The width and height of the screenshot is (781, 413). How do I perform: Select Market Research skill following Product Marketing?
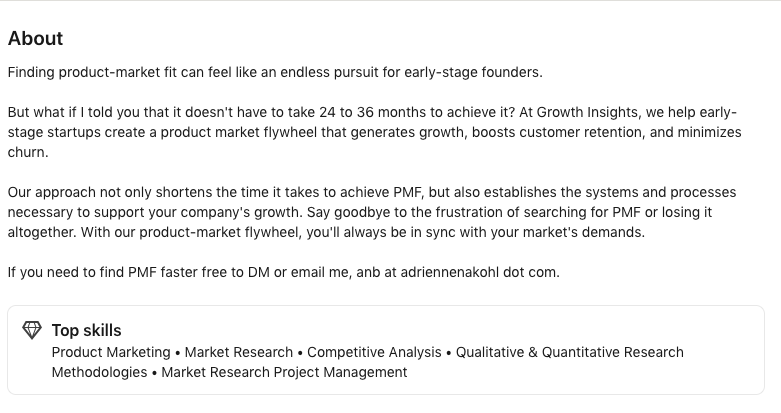click(x=239, y=352)
